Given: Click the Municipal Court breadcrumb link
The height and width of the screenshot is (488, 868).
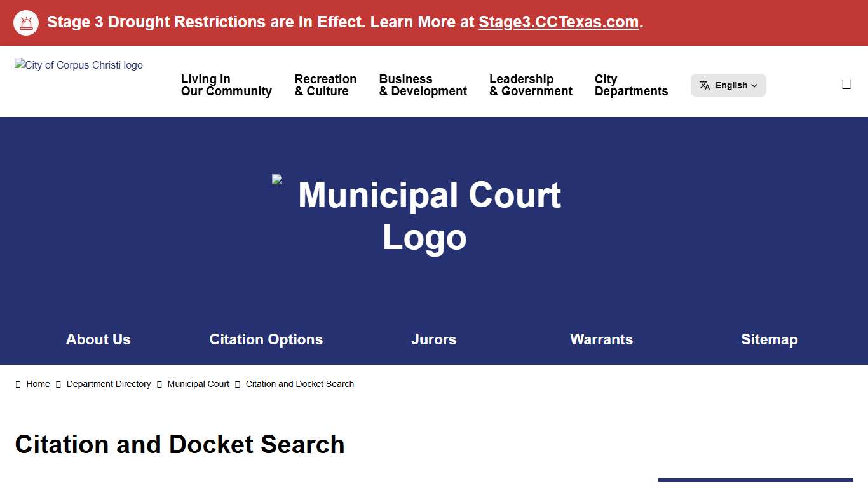Looking at the screenshot, I should coord(198,384).
